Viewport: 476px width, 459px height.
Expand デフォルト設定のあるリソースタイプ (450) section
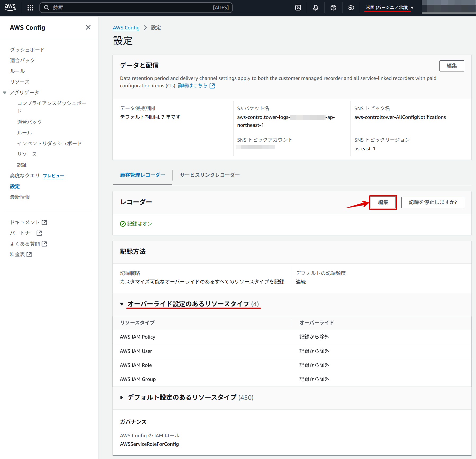pos(122,398)
